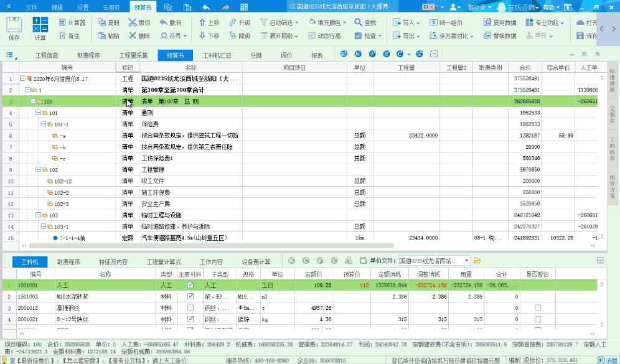The image size is (620, 364).
Task: Collapse the 100 tree node
Action: click(x=33, y=101)
